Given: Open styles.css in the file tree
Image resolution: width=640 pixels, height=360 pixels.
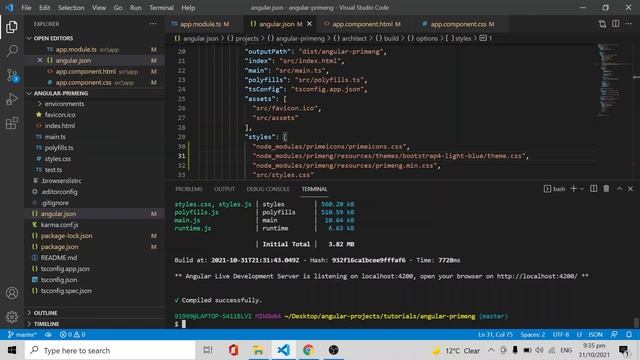Looking at the screenshot, I should [58, 159].
